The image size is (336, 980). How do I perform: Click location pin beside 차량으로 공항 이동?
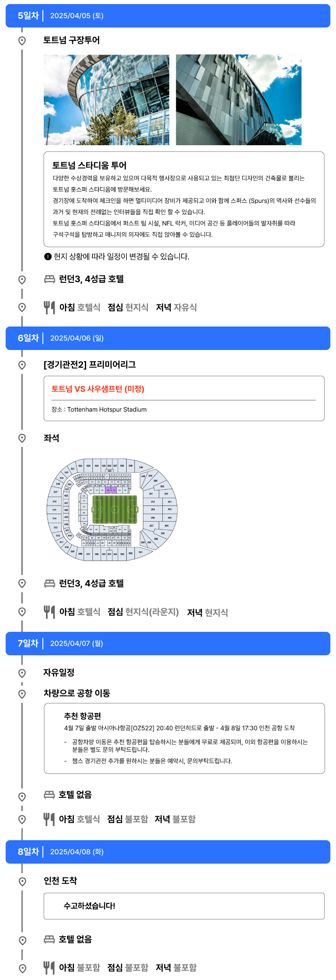[x=22, y=694]
